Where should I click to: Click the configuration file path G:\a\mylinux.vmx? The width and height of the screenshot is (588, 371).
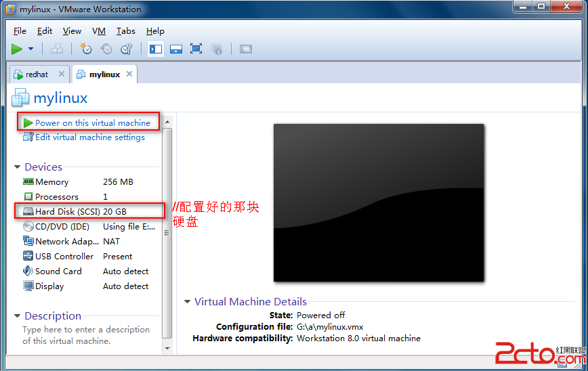click(330, 327)
